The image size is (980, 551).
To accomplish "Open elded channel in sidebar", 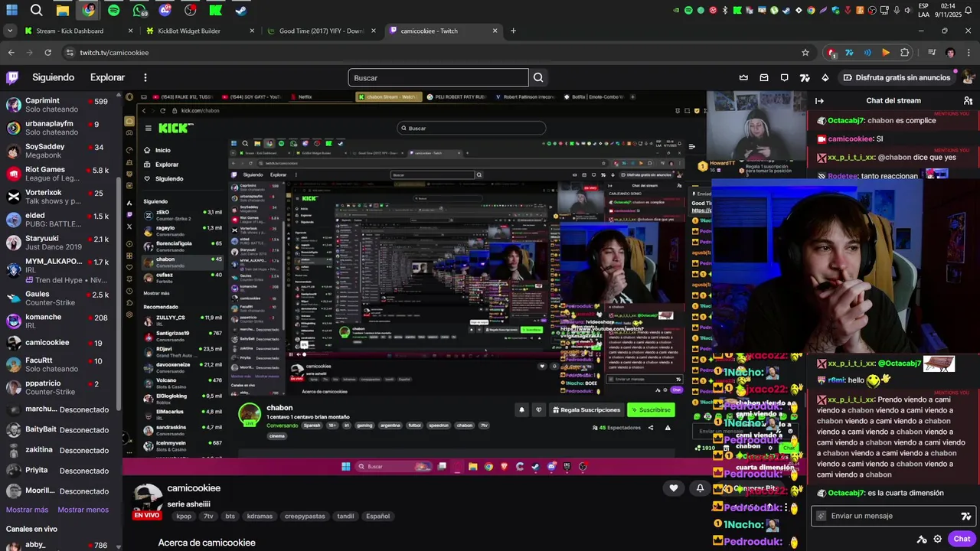I will click(60, 220).
